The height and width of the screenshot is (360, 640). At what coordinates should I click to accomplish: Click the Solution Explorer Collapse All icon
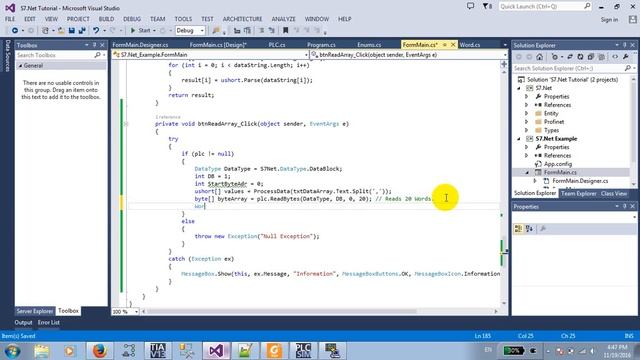(591, 57)
